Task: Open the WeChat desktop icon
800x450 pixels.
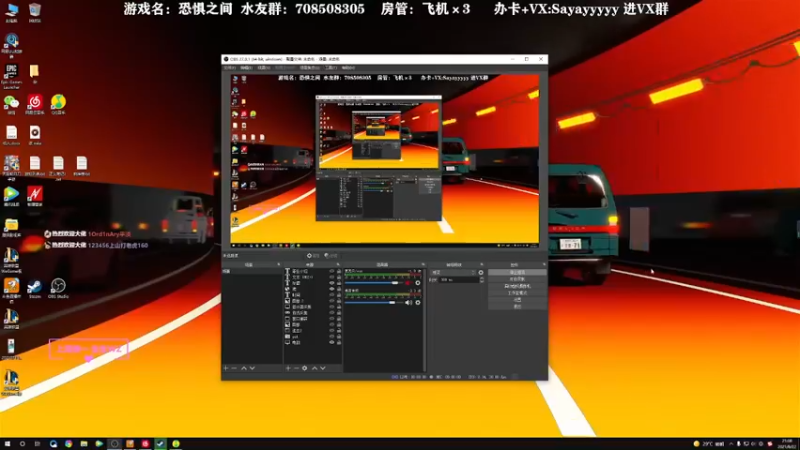Action: [11, 105]
